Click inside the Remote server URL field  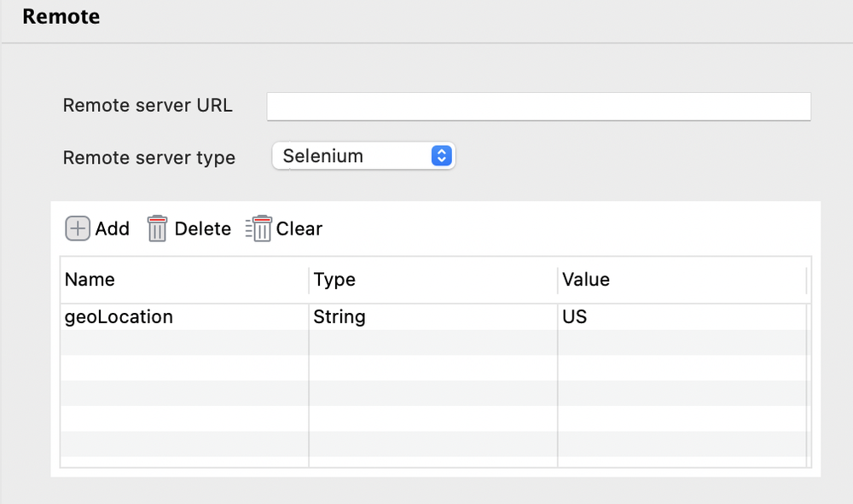coord(537,106)
